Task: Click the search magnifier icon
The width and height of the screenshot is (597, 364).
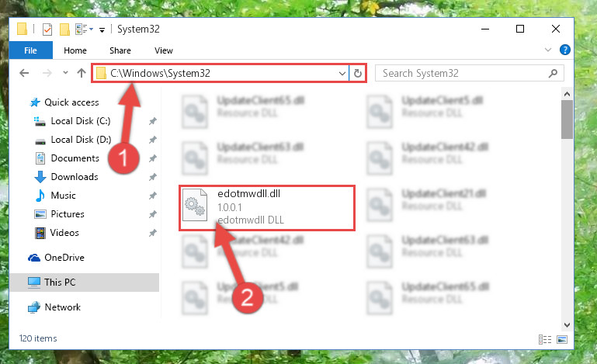Action: click(553, 73)
